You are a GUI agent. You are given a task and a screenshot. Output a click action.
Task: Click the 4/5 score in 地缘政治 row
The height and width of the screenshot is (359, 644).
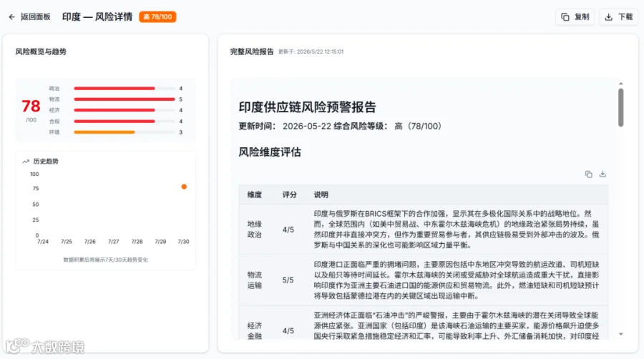[x=288, y=230]
